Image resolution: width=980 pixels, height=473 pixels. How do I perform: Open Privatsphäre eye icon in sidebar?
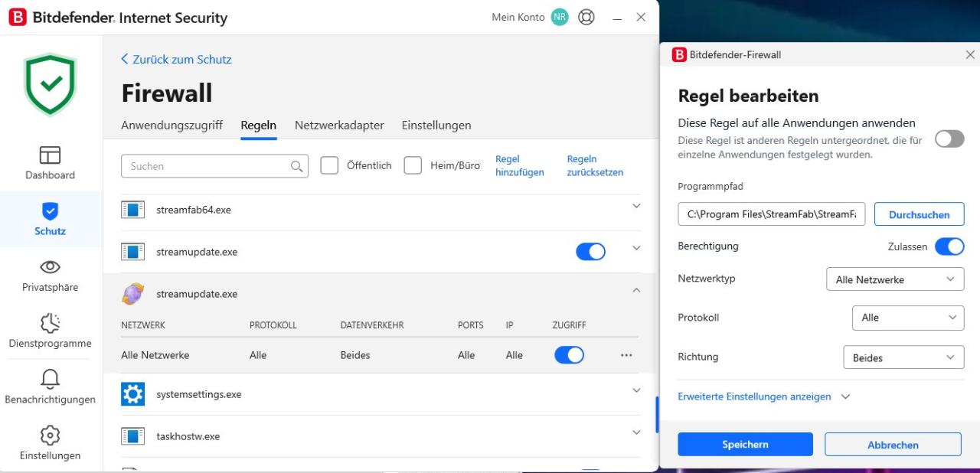50,267
